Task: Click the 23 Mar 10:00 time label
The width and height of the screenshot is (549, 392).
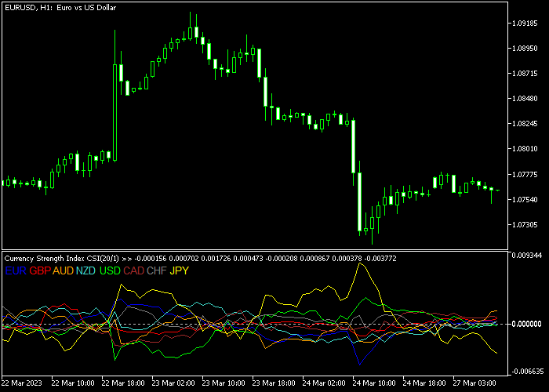Action: click(224, 383)
